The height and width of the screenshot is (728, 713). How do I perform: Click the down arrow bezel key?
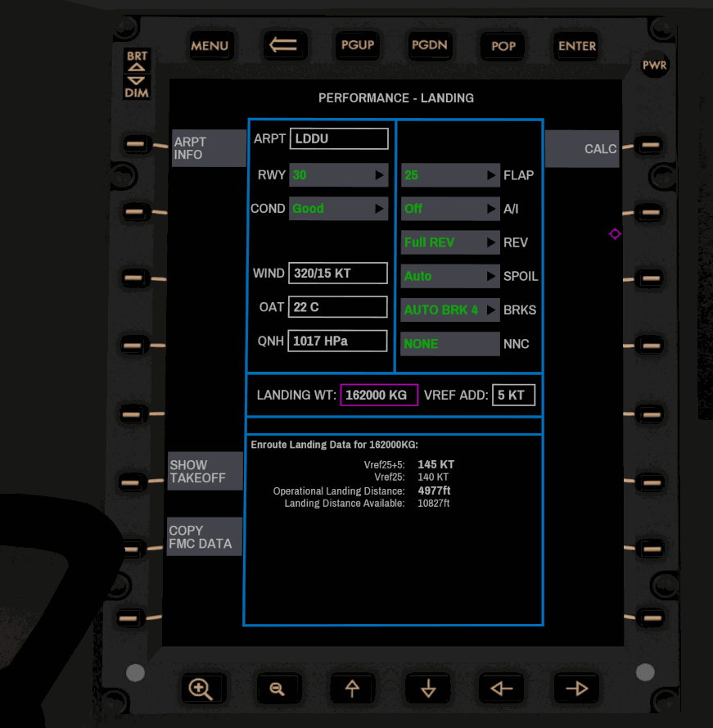click(427, 689)
